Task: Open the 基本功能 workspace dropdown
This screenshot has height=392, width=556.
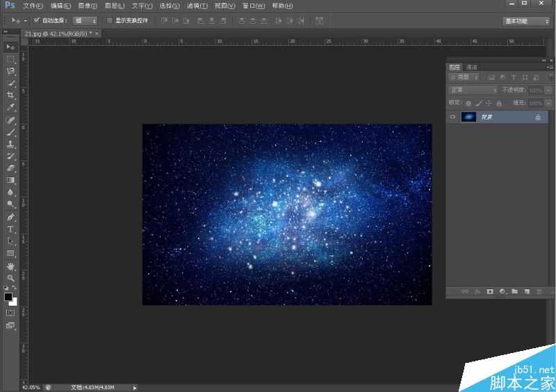Action: coord(526,21)
